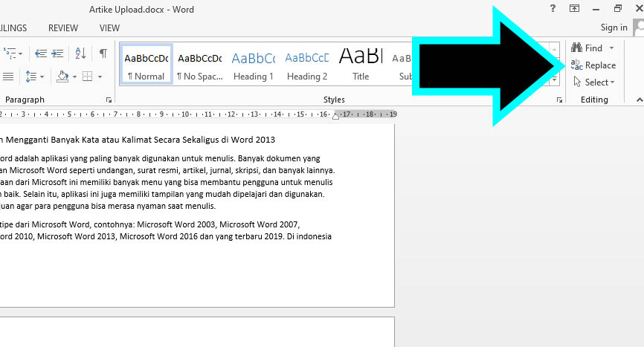The image size is (644, 347).
Task: Click the Line and Paragraph Spacing icon
Action: point(31,77)
